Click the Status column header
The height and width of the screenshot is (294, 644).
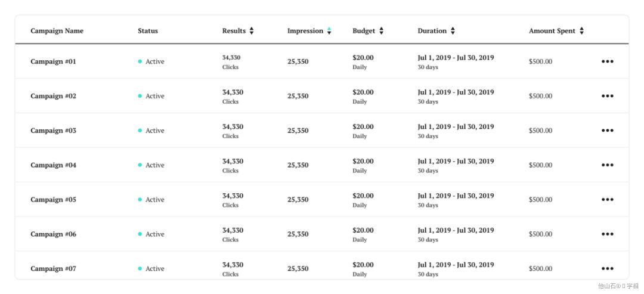point(148,31)
